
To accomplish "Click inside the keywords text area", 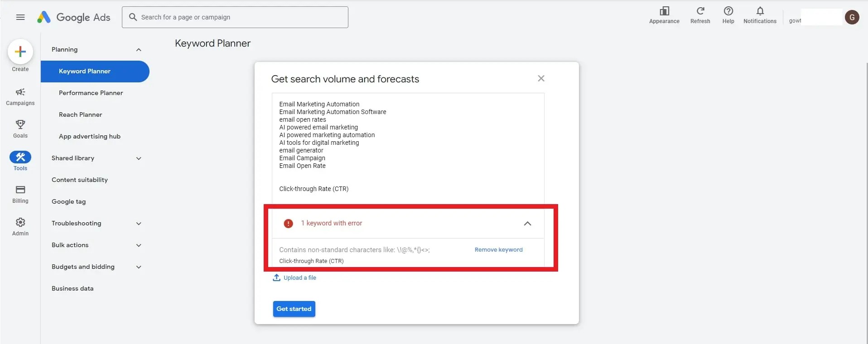I will click(408, 148).
